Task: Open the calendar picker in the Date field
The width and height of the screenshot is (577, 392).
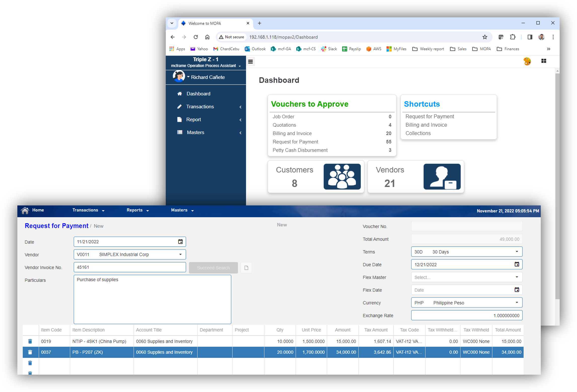Action: (x=180, y=241)
